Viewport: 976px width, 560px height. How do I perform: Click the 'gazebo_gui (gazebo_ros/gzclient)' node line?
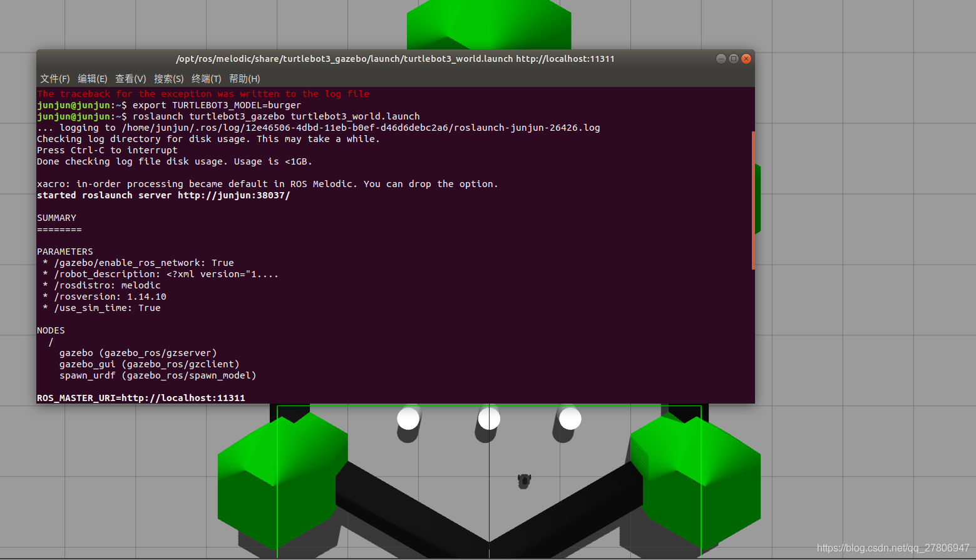point(150,364)
